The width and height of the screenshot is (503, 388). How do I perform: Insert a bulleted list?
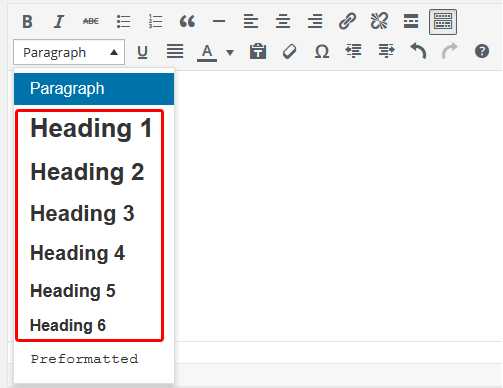[123, 22]
